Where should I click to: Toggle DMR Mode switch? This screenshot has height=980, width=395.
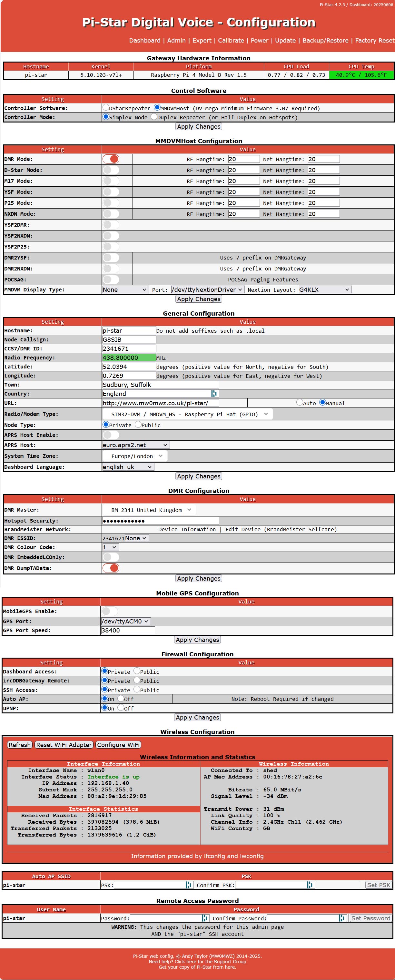coord(111,159)
